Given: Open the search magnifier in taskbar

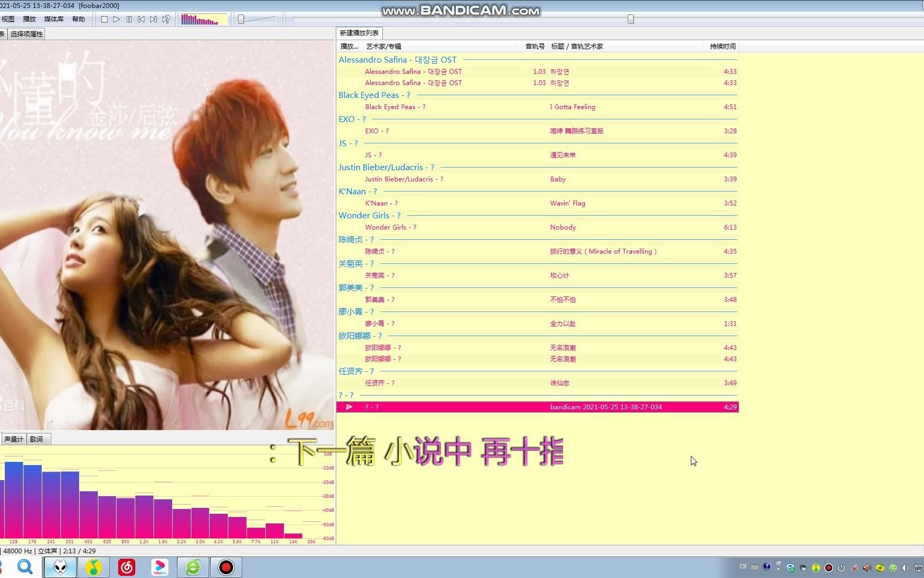Looking at the screenshot, I should (x=25, y=567).
